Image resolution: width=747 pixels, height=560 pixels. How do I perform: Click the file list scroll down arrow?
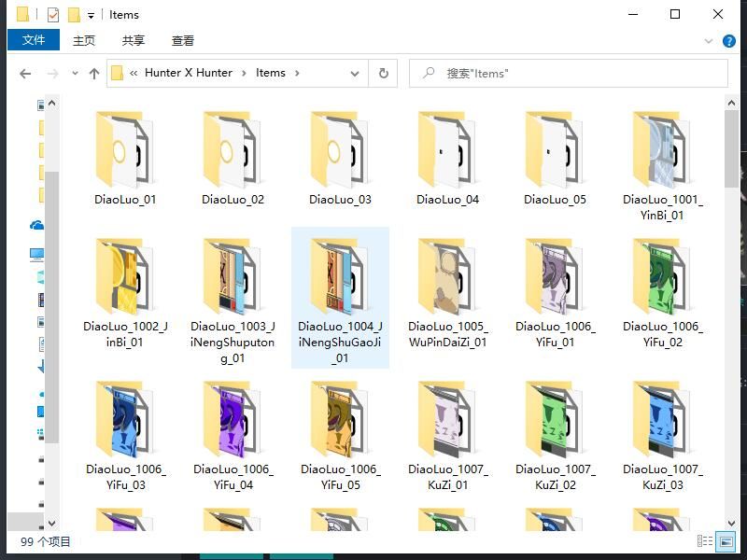[731, 524]
